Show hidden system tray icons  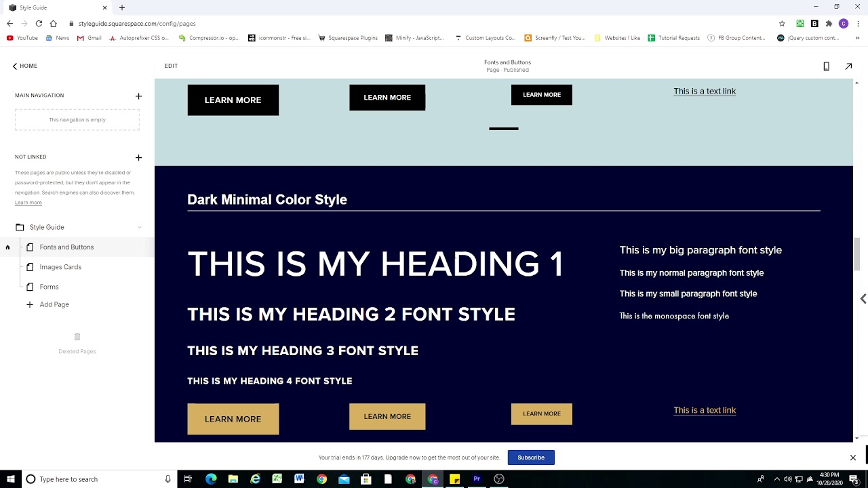point(776,479)
